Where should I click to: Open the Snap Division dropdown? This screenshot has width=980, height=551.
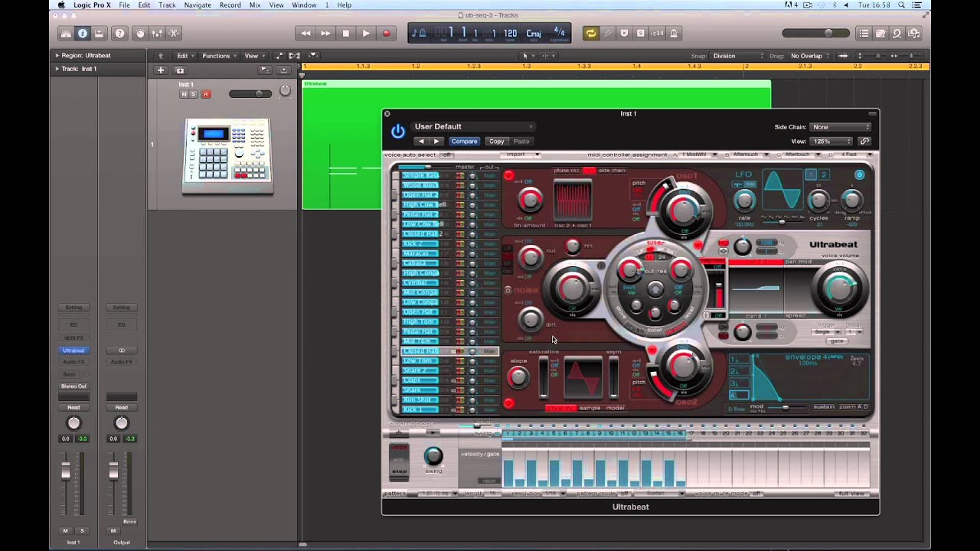coord(737,56)
